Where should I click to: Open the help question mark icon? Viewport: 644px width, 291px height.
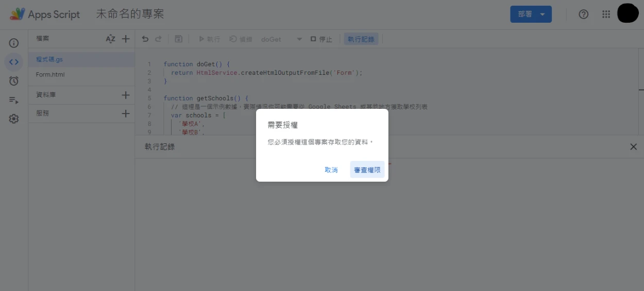click(x=583, y=14)
